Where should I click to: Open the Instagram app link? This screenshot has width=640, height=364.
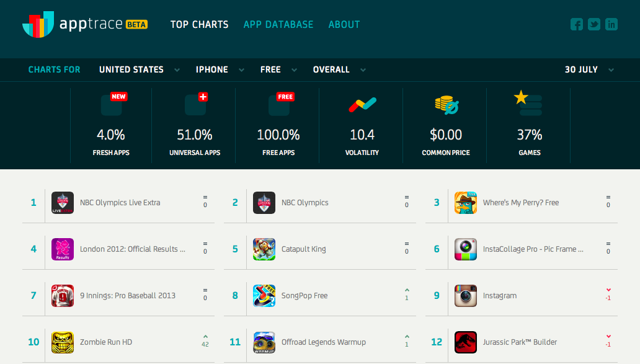[500, 296]
